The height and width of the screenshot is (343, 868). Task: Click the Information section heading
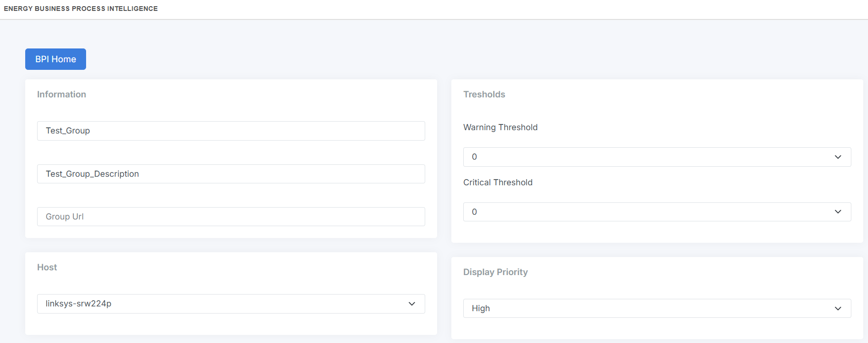click(x=61, y=95)
